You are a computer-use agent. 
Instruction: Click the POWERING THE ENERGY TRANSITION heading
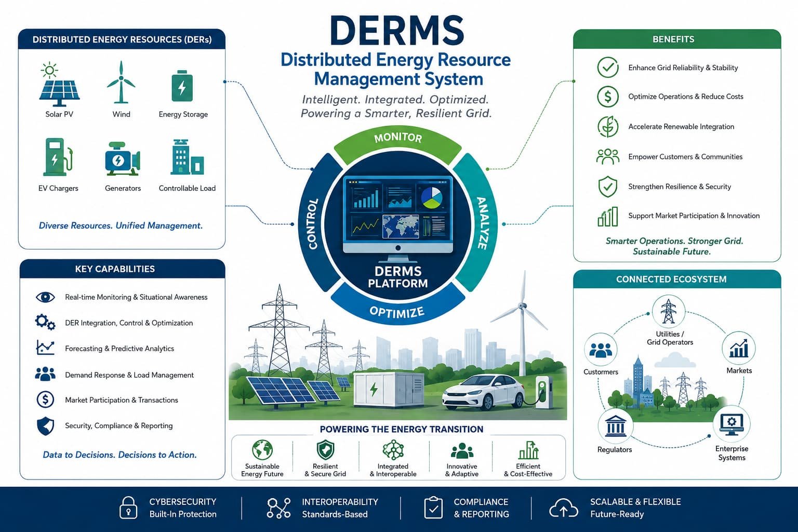click(x=402, y=429)
